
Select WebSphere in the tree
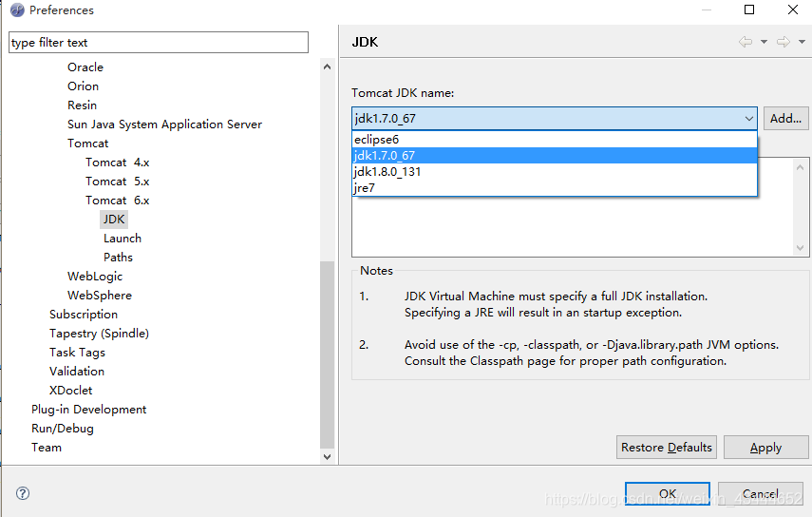(100, 296)
